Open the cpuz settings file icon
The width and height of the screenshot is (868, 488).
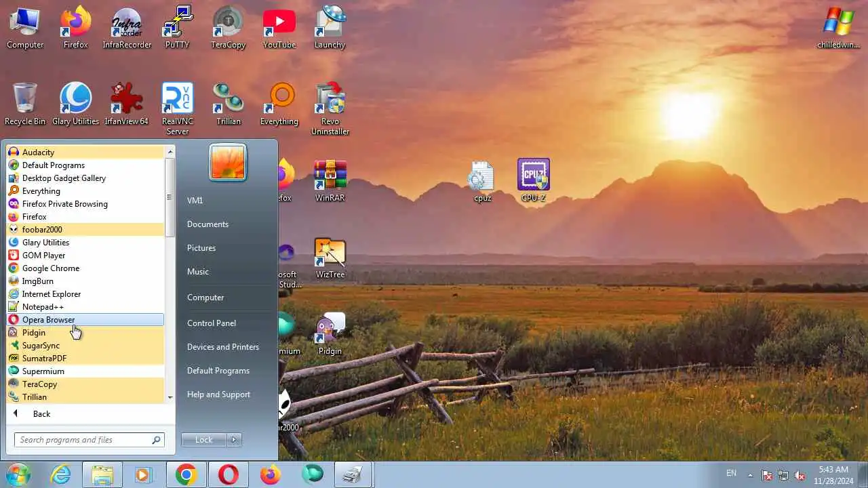pyautogui.click(x=482, y=181)
